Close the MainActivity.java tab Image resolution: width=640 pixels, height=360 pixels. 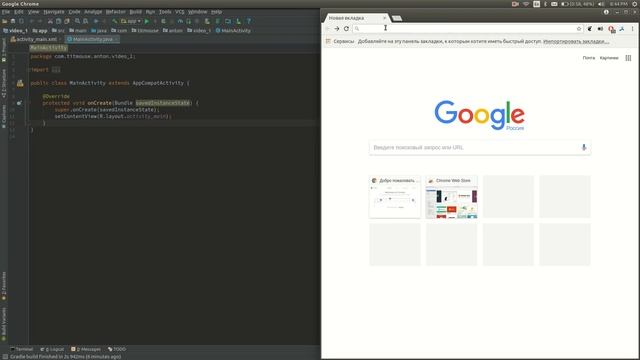tap(116, 39)
